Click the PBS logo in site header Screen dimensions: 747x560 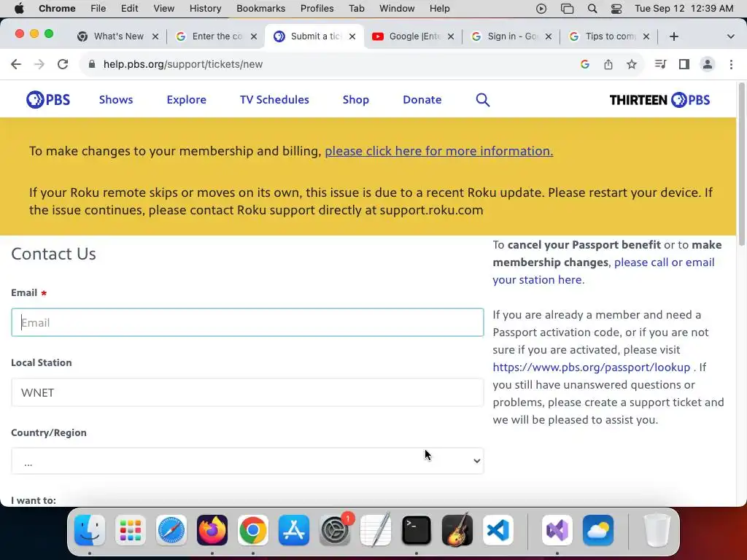point(48,99)
